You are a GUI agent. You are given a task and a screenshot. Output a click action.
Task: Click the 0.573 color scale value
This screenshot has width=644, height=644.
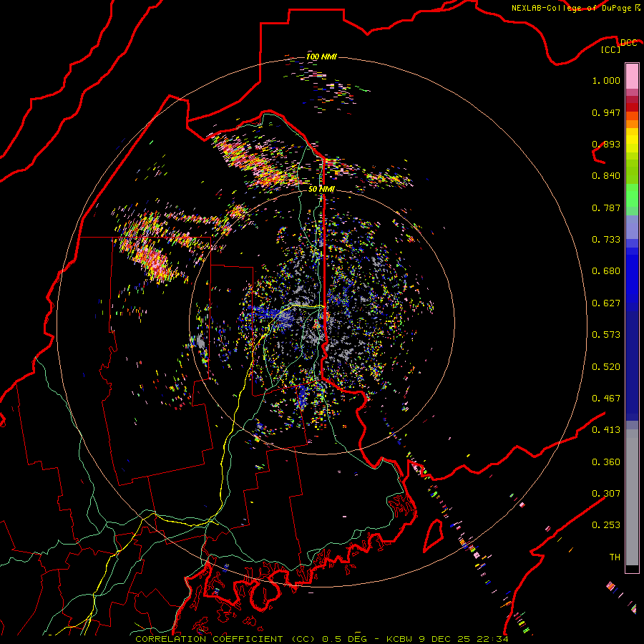point(606,335)
